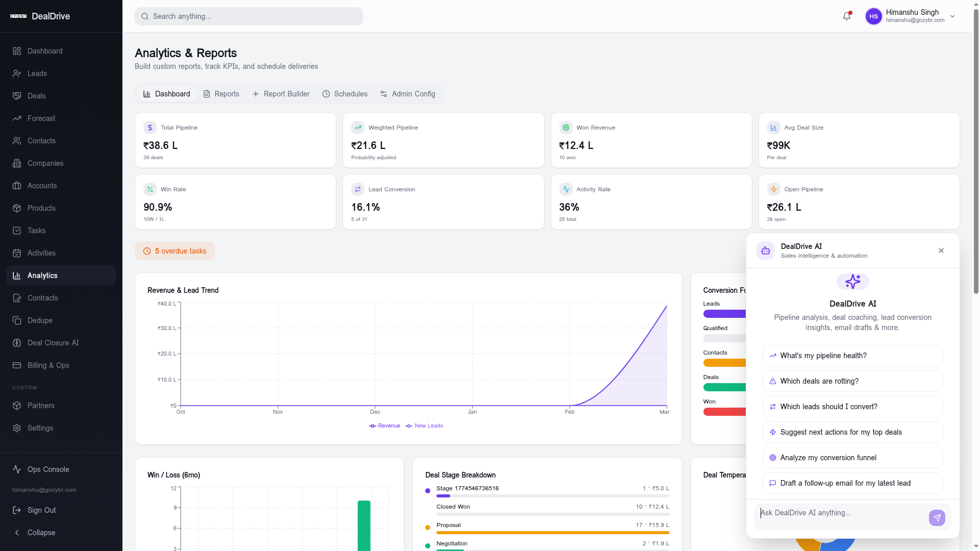Open Contracts in the sidebar
This screenshot has width=980, height=551.
tap(61, 298)
